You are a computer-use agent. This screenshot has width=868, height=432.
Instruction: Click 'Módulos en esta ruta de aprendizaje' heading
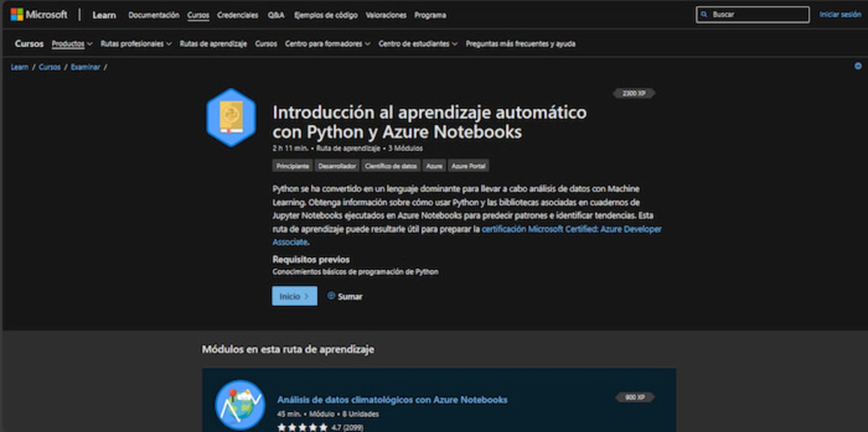click(x=288, y=349)
